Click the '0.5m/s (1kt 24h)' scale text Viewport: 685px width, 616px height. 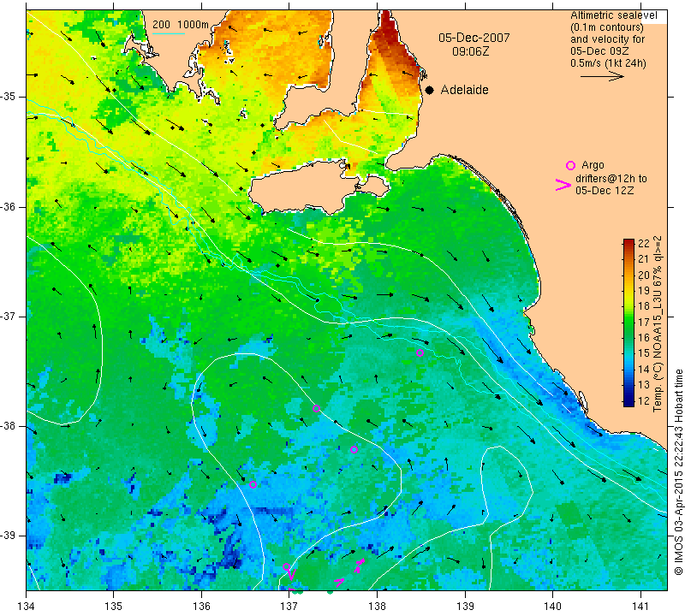608,62
